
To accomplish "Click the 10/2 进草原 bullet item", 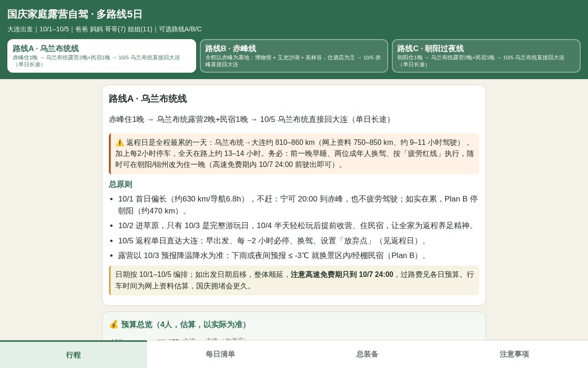I will click(297, 226).
